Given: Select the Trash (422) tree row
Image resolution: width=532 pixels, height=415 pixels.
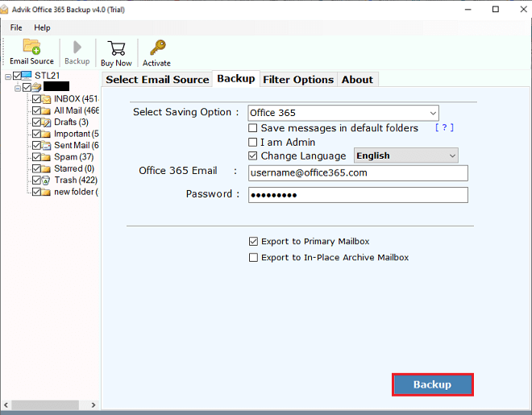Looking at the screenshot, I should pyautogui.click(x=76, y=180).
